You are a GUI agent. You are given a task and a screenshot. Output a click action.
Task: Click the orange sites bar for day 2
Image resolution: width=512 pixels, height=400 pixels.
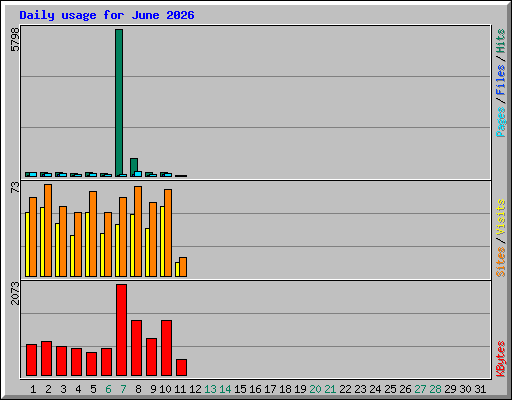48,230
